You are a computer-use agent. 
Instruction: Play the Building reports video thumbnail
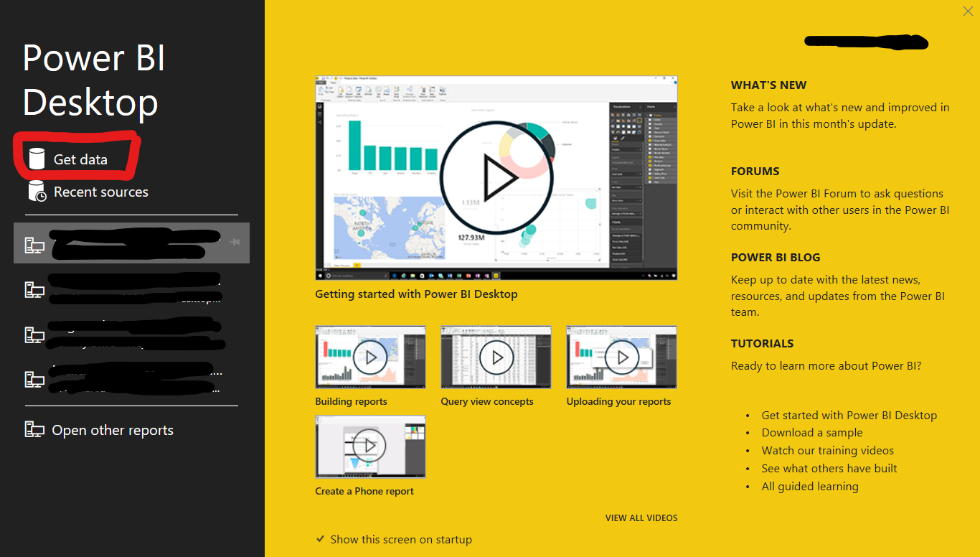(370, 357)
